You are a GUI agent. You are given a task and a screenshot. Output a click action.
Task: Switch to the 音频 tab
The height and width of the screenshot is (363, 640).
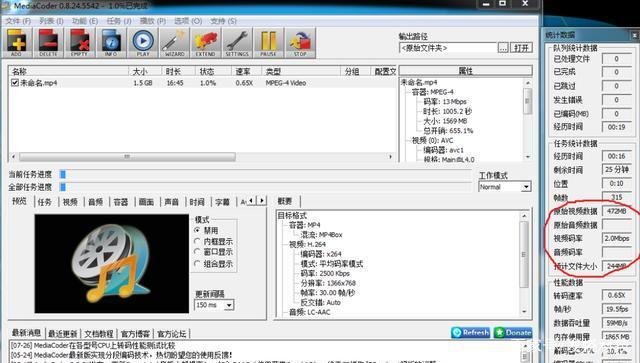point(96,202)
